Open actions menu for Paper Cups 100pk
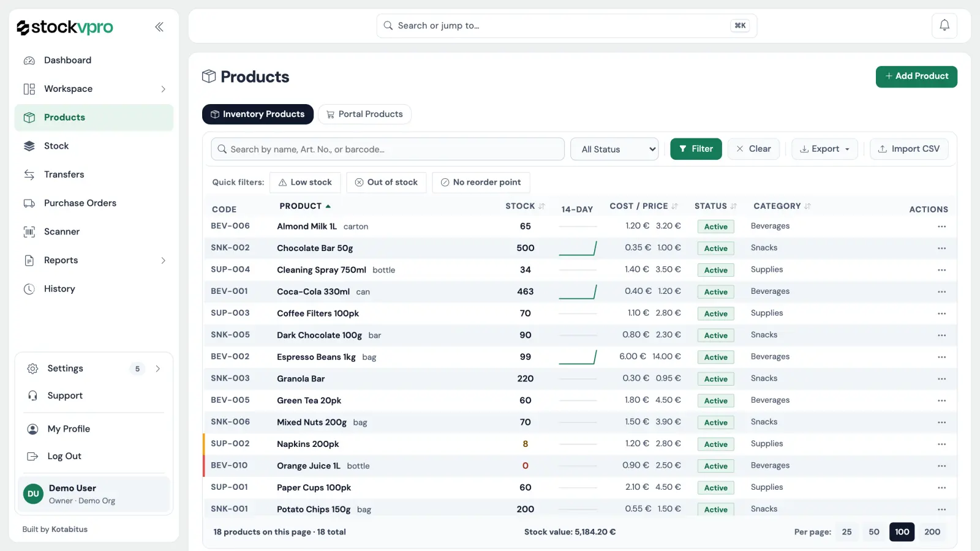 (941, 487)
